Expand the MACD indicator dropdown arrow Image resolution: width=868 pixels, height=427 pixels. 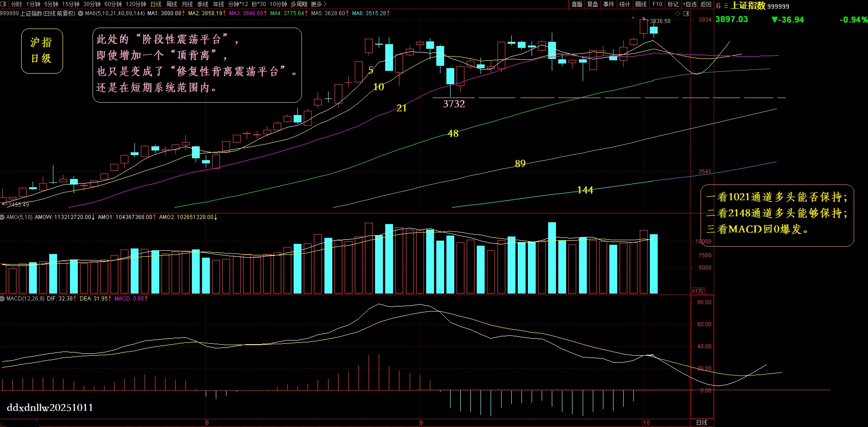[3, 299]
